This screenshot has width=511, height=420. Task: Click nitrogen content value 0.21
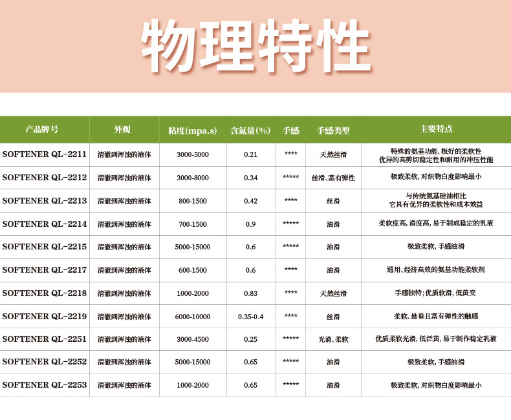250,154
